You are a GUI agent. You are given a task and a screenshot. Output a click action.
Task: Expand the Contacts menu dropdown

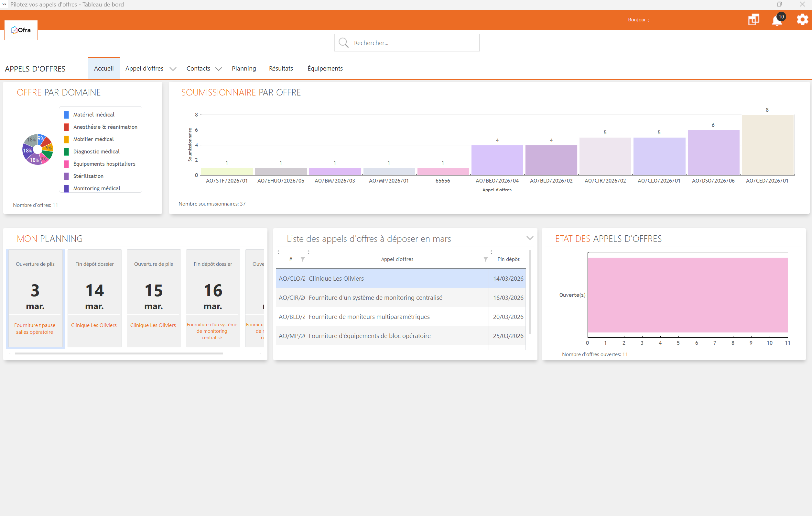219,69
